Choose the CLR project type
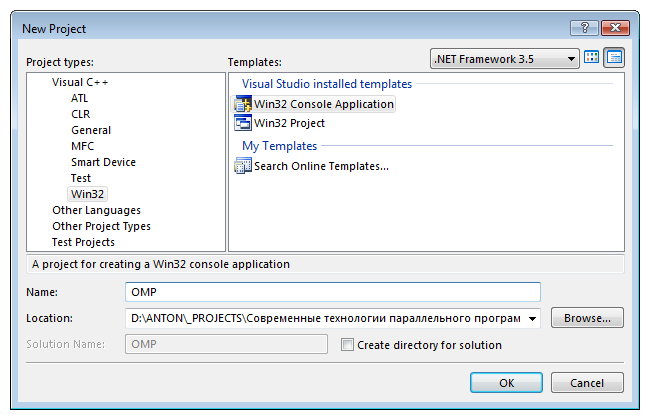This screenshot has width=650, height=420. (x=80, y=114)
